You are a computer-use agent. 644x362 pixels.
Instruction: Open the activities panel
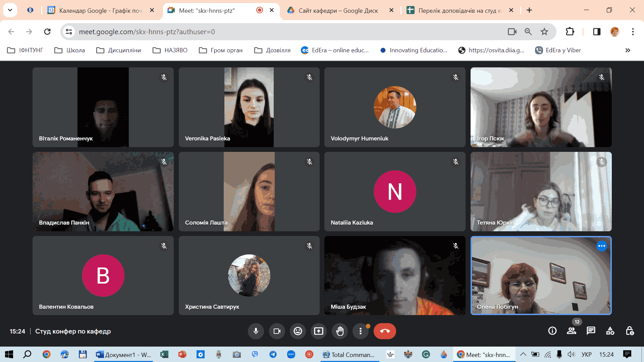click(x=610, y=331)
